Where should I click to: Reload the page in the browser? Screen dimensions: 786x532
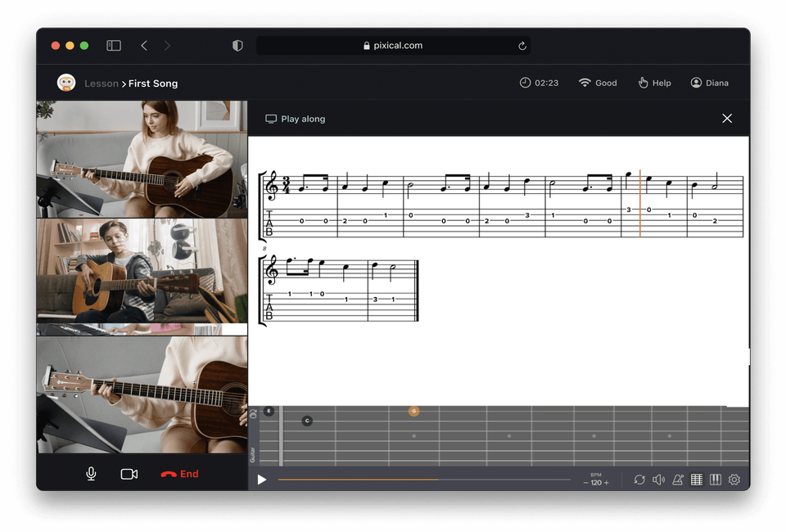pos(522,46)
